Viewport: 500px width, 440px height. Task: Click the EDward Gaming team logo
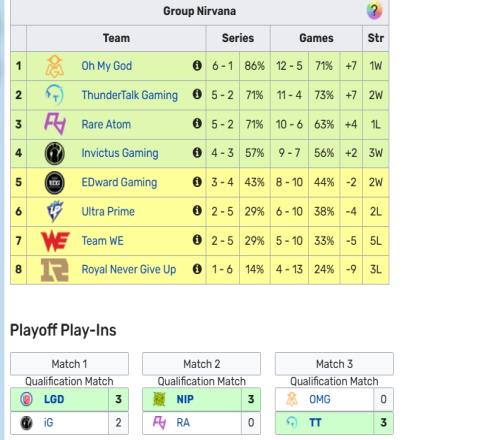[54, 182]
